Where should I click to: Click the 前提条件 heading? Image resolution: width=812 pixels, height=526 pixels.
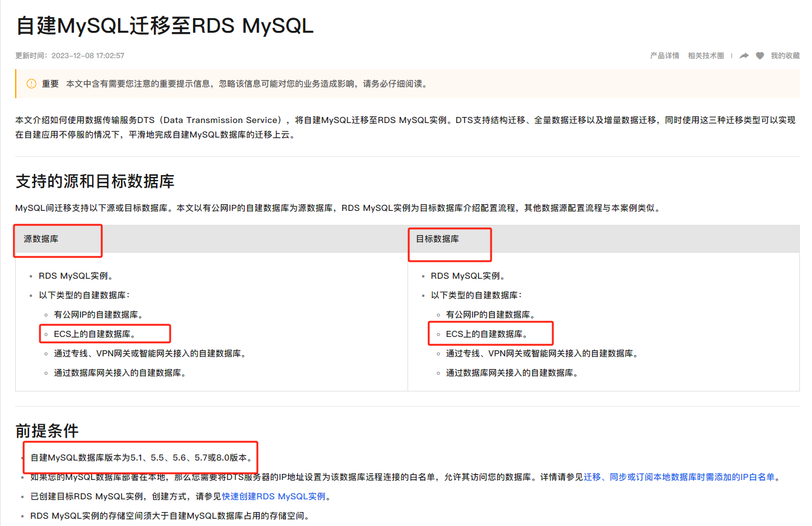pos(47,430)
